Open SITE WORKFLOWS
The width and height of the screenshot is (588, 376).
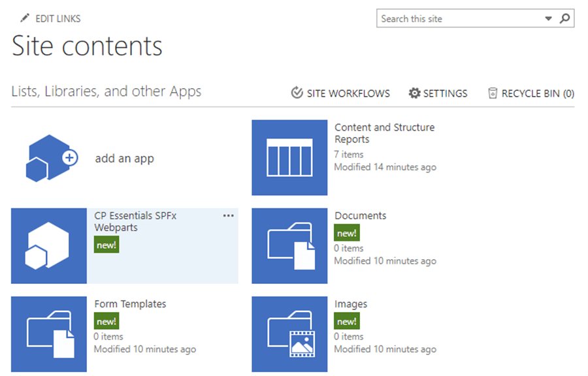click(347, 93)
